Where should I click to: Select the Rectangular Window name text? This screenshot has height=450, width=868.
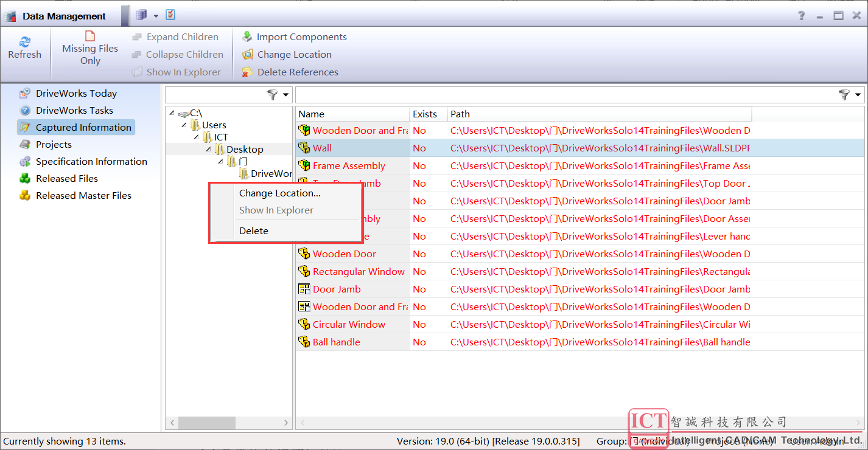pyautogui.click(x=359, y=272)
